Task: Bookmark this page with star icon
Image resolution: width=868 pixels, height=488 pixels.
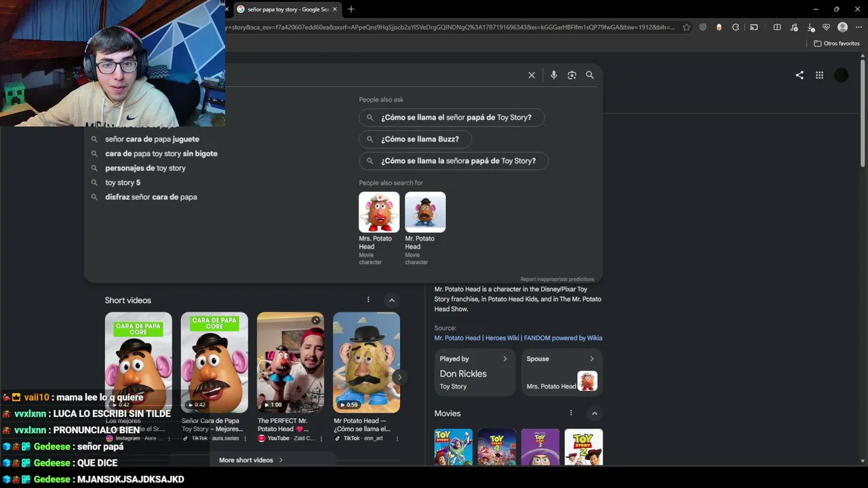Action: point(686,27)
